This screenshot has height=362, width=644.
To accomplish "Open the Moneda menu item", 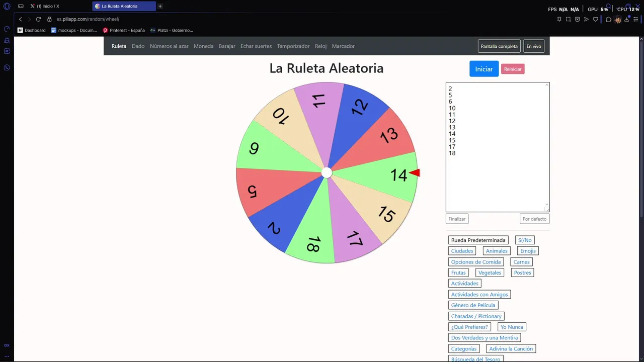I will (x=203, y=46).
